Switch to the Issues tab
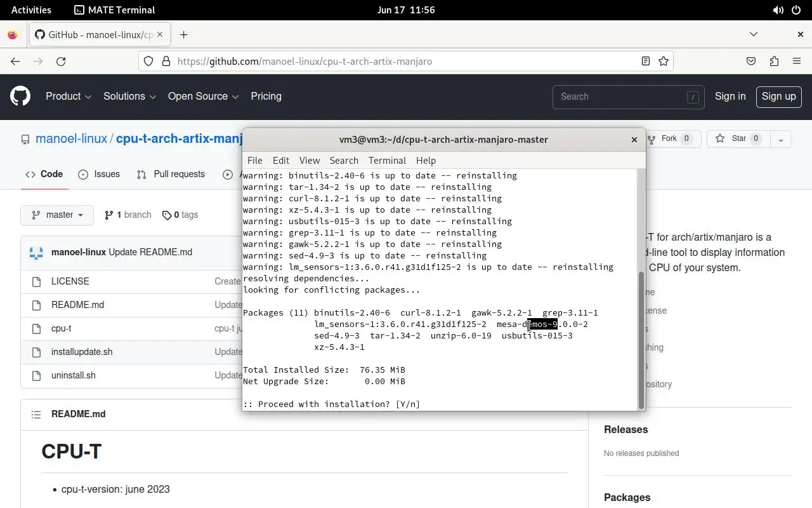The image size is (812, 508). (x=99, y=174)
